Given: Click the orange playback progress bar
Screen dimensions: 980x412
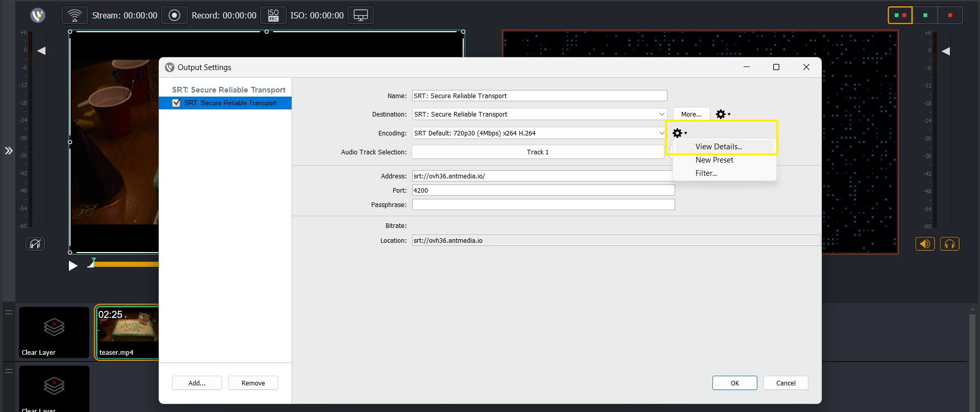Looking at the screenshot, I should click(x=127, y=264).
